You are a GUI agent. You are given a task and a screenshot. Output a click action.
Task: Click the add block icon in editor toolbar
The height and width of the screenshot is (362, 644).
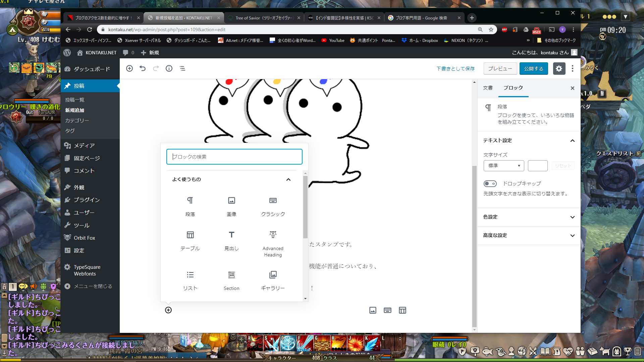(129, 68)
